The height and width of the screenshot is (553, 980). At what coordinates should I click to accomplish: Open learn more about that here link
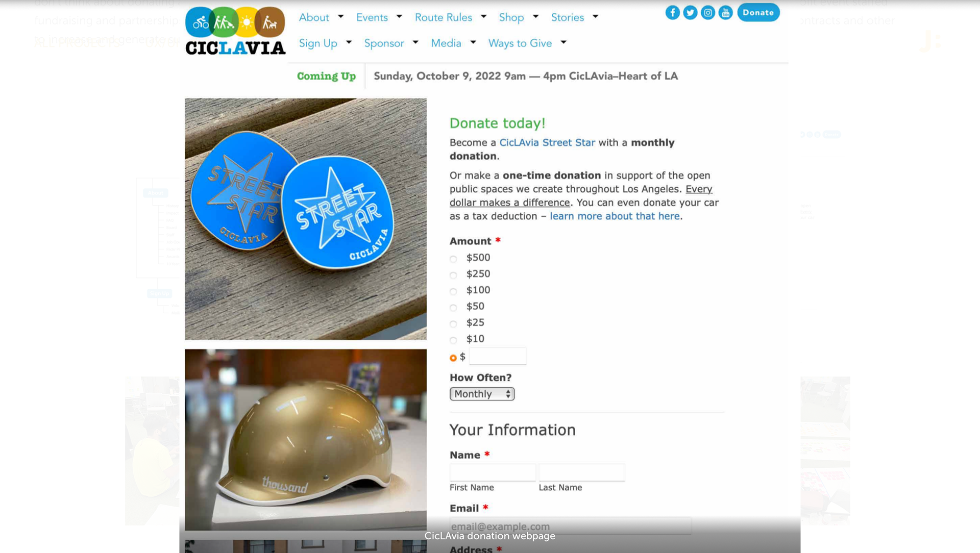[x=615, y=216]
